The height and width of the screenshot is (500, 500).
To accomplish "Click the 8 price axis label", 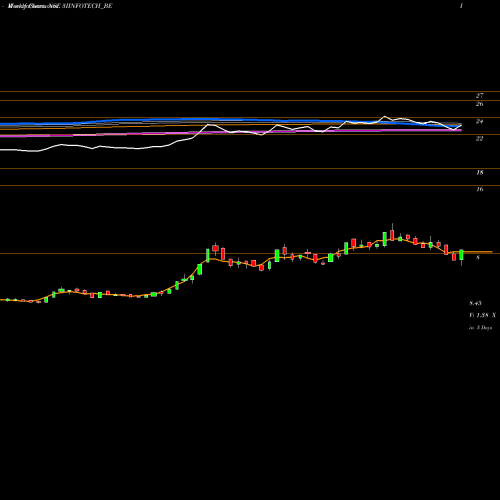I will 478,258.
